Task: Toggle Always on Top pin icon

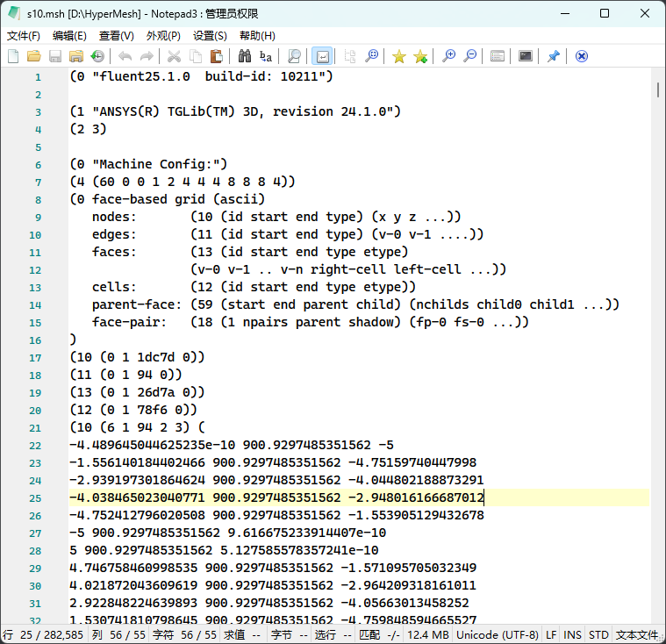Action: [x=553, y=56]
